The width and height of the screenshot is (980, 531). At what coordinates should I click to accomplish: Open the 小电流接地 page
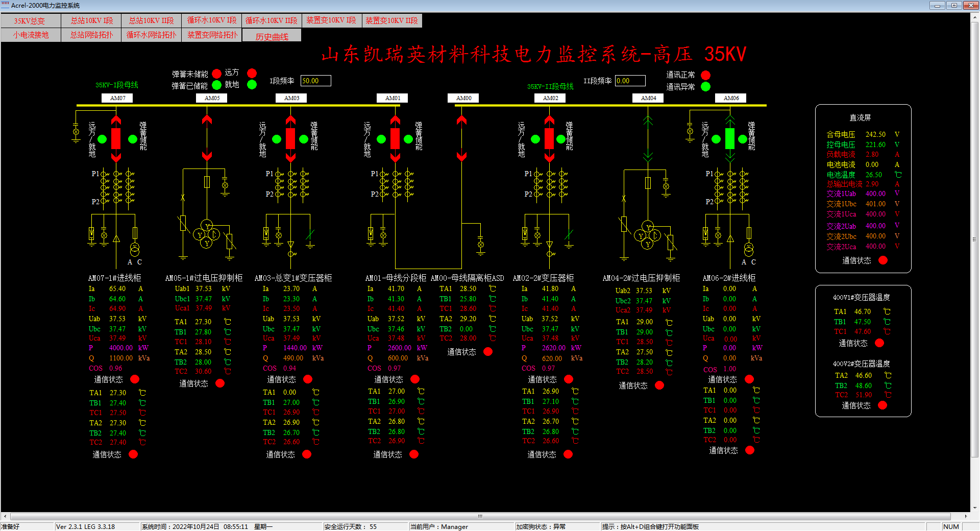coord(31,35)
